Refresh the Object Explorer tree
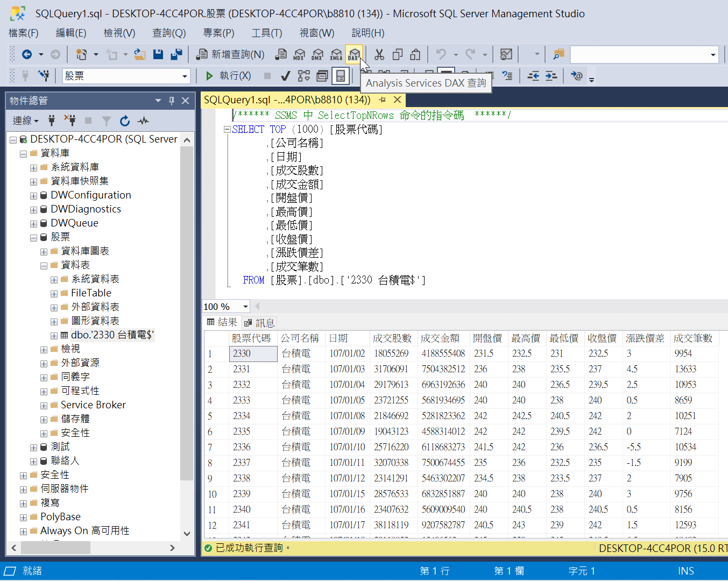The image size is (728, 581). point(125,121)
